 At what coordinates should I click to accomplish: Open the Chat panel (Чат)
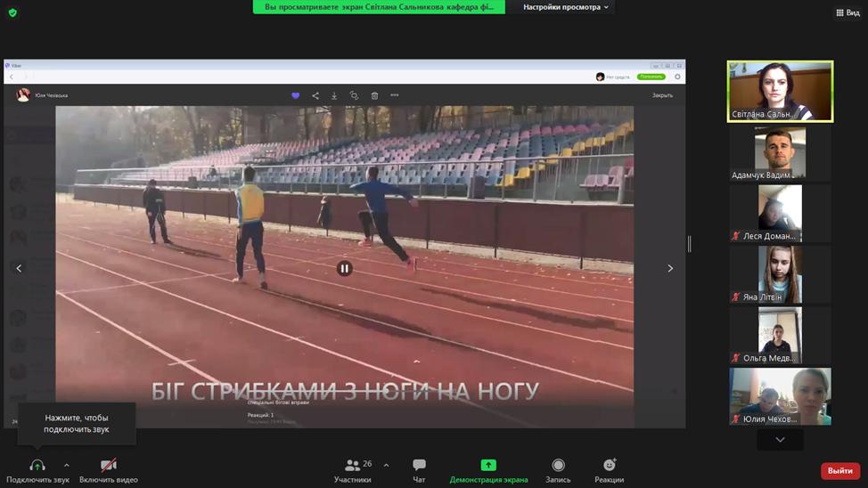pyautogui.click(x=419, y=470)
